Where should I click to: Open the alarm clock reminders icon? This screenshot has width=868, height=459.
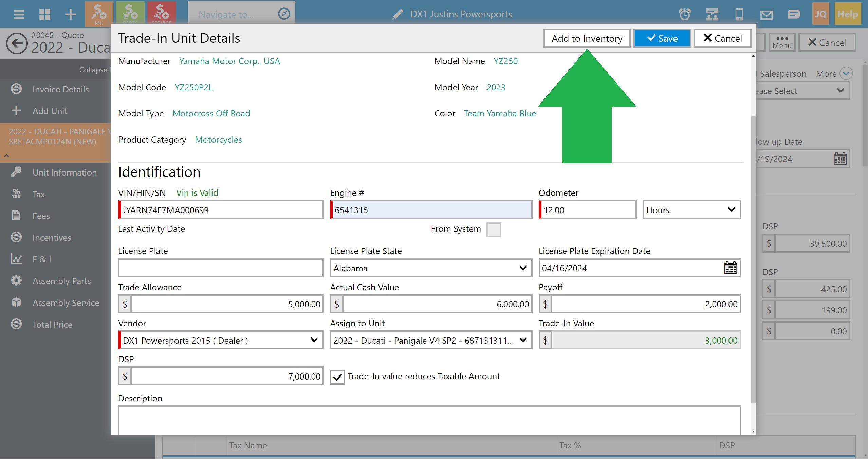pos(684,14)
